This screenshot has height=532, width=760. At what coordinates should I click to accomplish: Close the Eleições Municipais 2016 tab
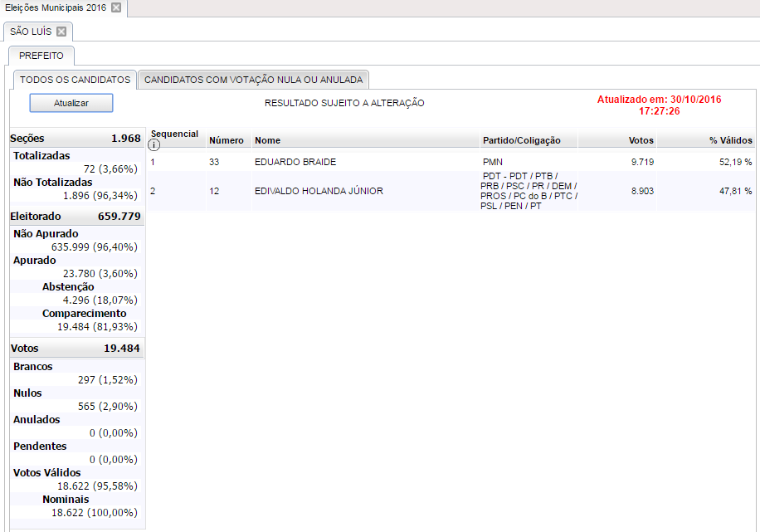coord(116,7)
